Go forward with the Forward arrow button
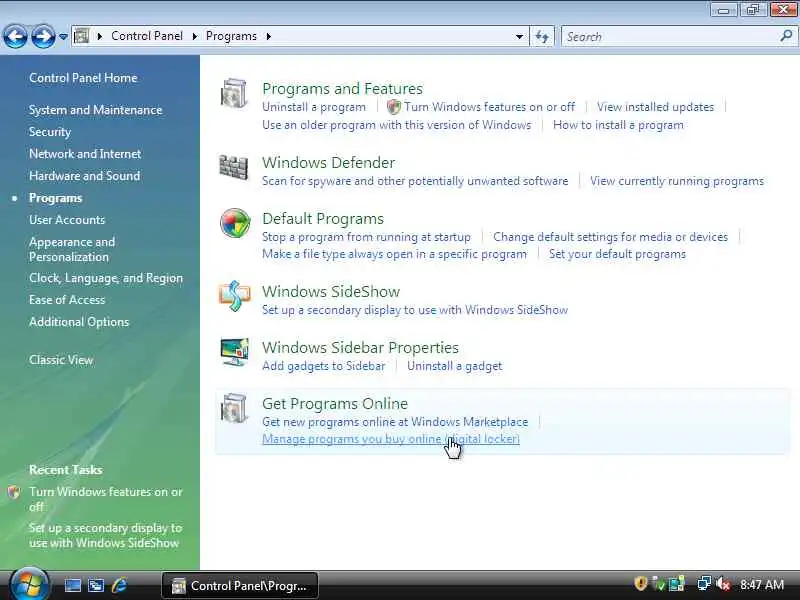800x600 pixels. tap(43, 36)
